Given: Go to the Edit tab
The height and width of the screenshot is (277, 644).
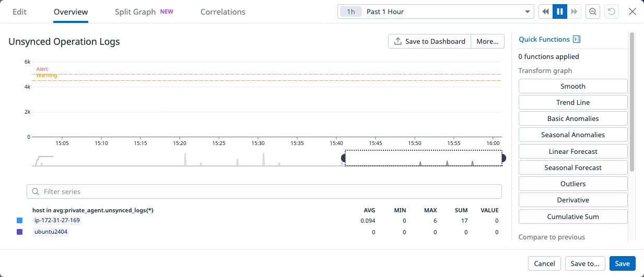Looking at the screenshot, I should (19, 11).
